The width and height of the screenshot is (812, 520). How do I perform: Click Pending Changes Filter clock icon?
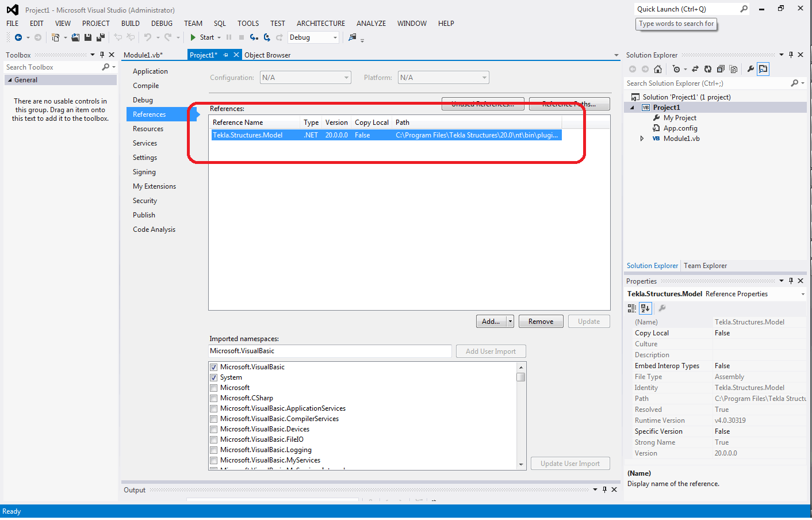[x=676, y=69]
